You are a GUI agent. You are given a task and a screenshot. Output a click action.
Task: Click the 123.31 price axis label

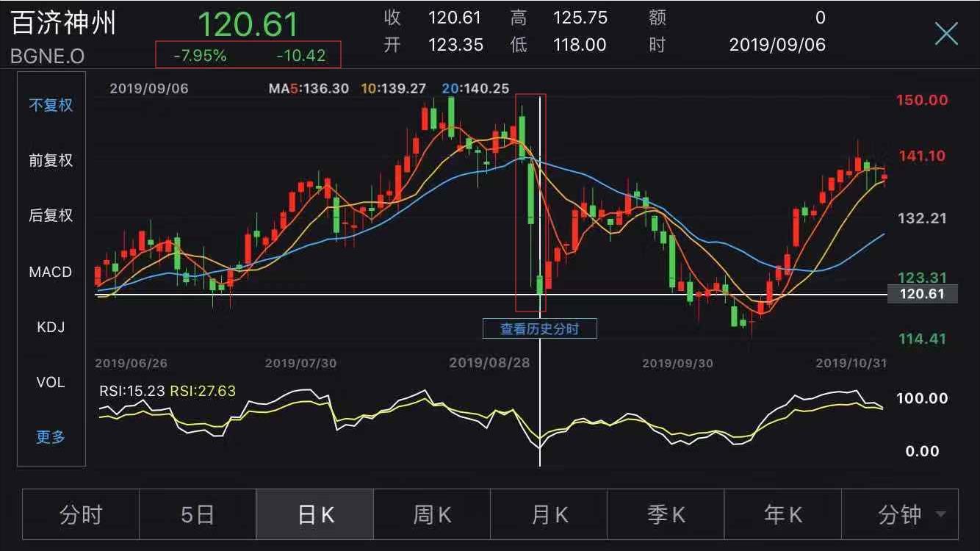coord(923,277)
